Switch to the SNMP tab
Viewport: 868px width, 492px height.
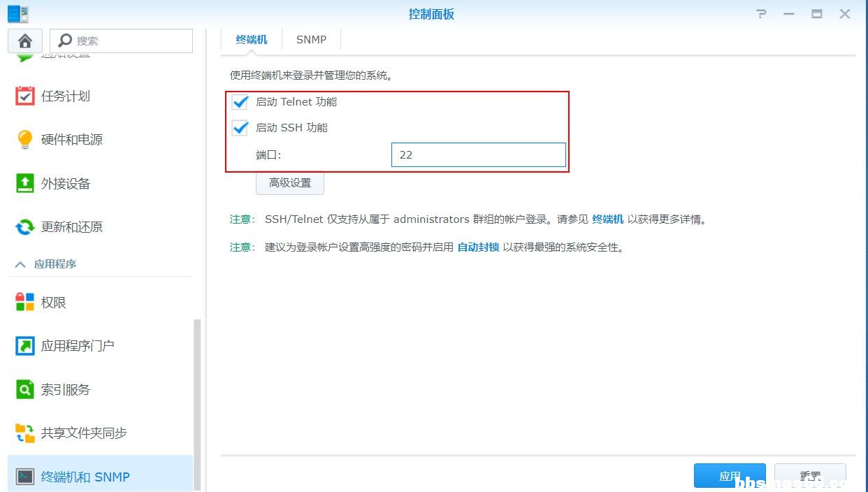[311, 39]
